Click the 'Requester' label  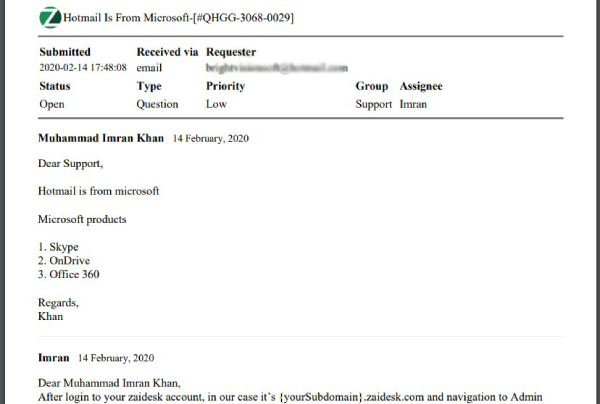(231, 52)
